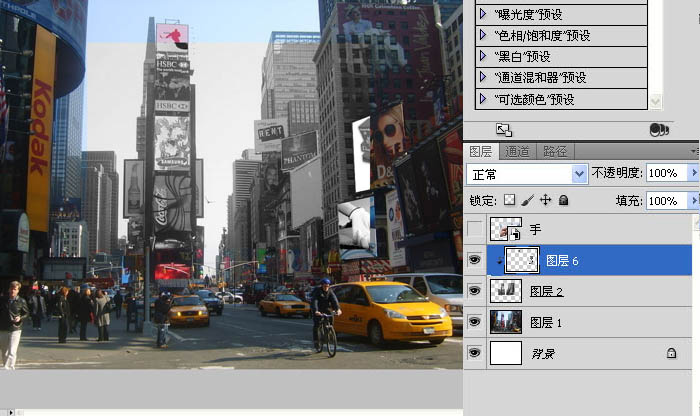The image size is (700, 416).
Task: Click the expanded view icon in Adjustments panel
Action: pos(503,130)
